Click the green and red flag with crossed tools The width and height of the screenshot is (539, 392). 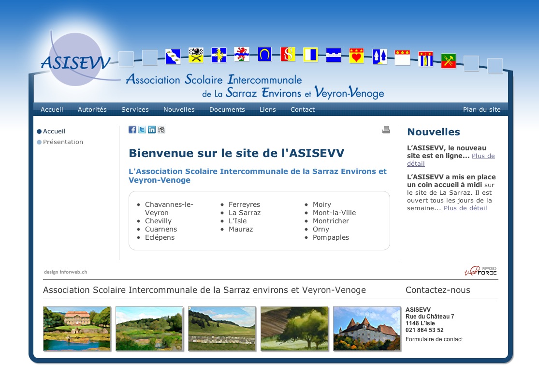tap(449, 61)
